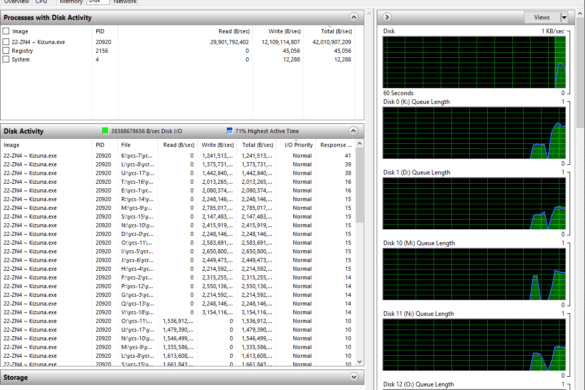This screenshot has height=390, width=585.
Task: Tick the System process checkbox
Action: 6,59
